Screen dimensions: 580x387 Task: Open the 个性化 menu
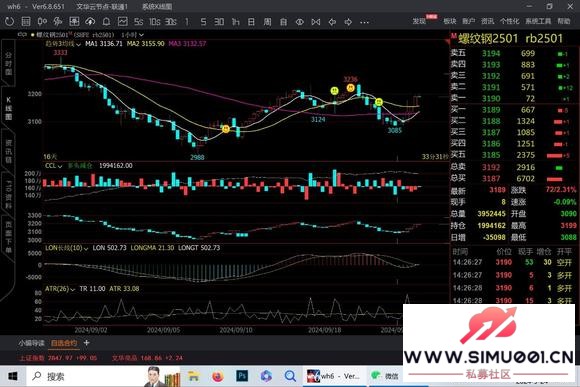point(509,21)
